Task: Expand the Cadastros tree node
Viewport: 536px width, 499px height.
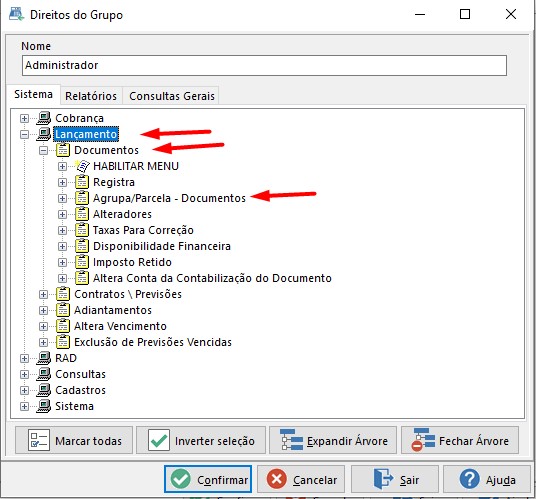Action: click(x=24, y=391)
